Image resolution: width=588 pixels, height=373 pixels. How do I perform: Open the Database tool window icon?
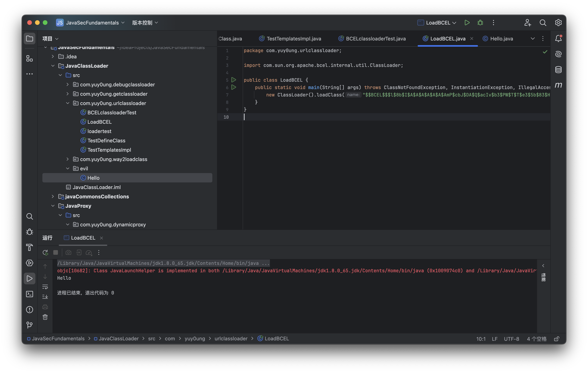coord(558,70)
